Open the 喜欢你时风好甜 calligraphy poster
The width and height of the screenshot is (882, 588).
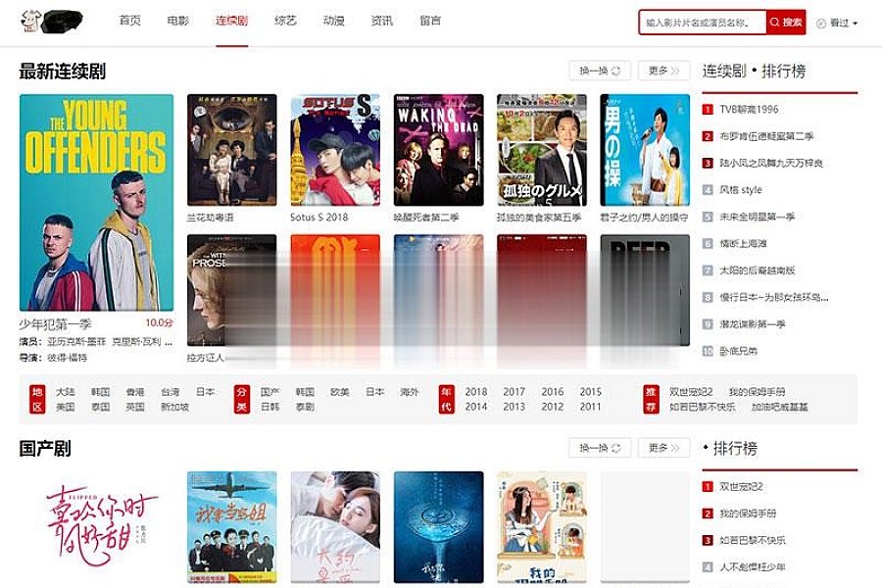click(97, 528)
